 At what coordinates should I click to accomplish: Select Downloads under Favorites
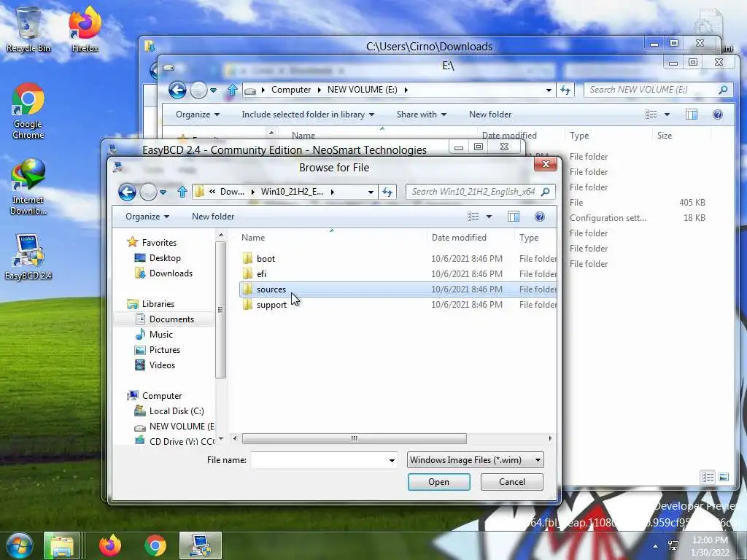[x=171, y=273]
